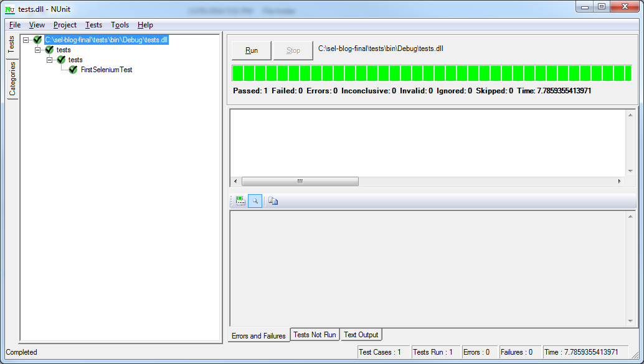Switch to the vertical Categories side tab
Viewport: 644px width, 364px height.
click(12, 79)
